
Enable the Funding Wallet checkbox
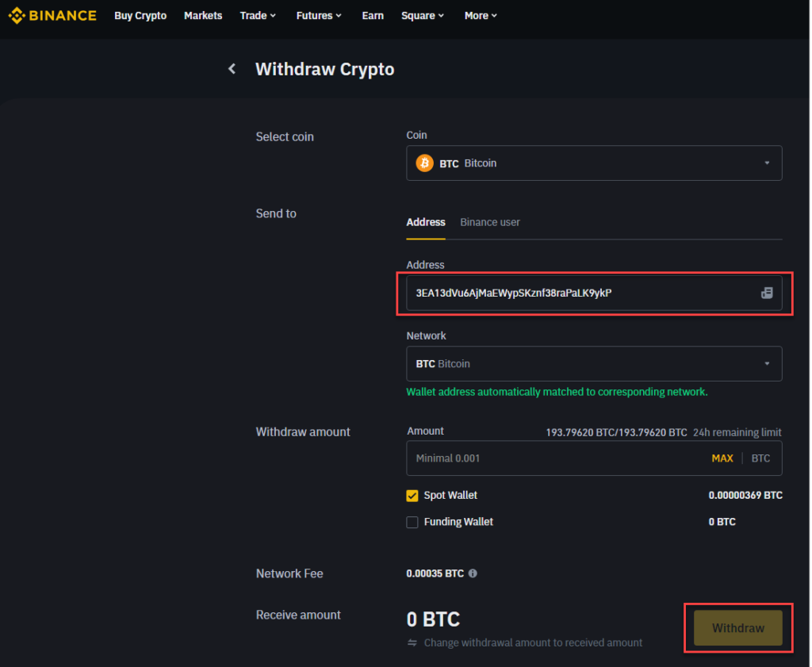[412, 522]
